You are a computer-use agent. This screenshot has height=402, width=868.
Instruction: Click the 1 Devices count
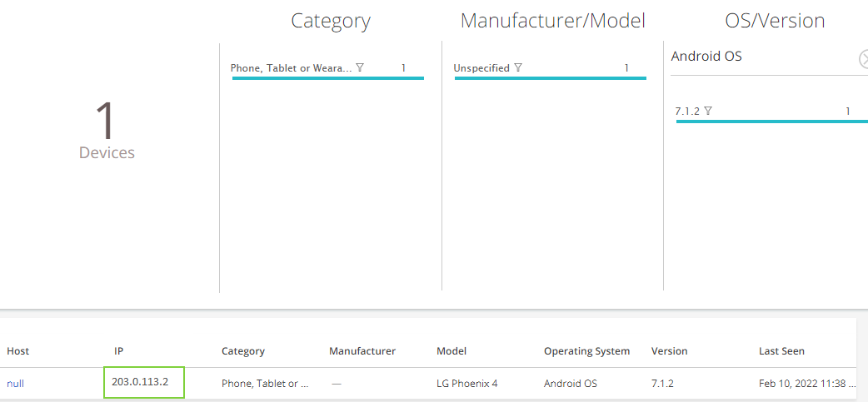click(x=107, y=130)
